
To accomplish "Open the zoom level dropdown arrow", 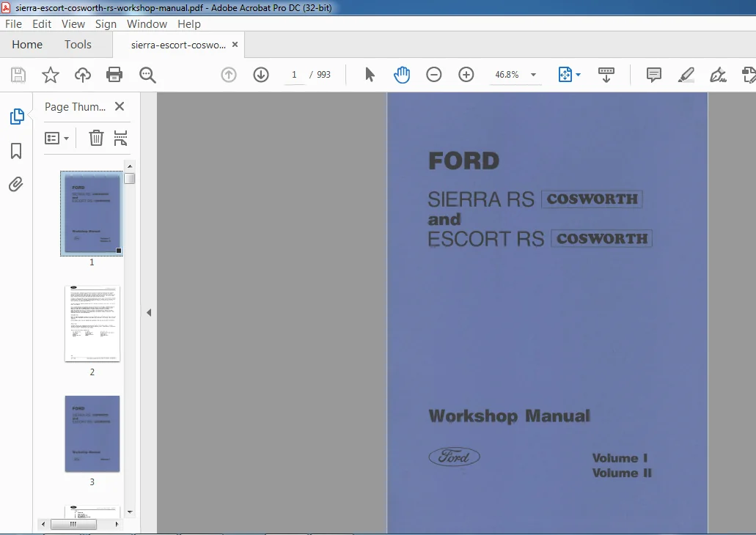I will pos(533,75).
